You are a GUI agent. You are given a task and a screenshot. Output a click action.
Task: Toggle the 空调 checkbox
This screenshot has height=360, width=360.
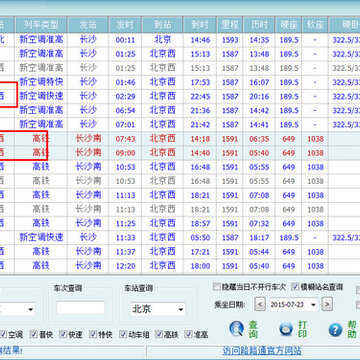(x=3, y=334)
